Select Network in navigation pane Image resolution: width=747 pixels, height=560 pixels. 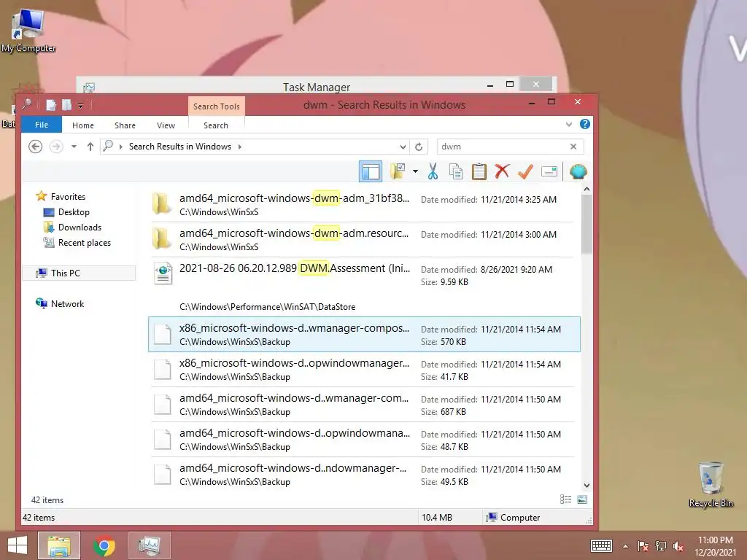pyautogui.click(x=67, y=304)
